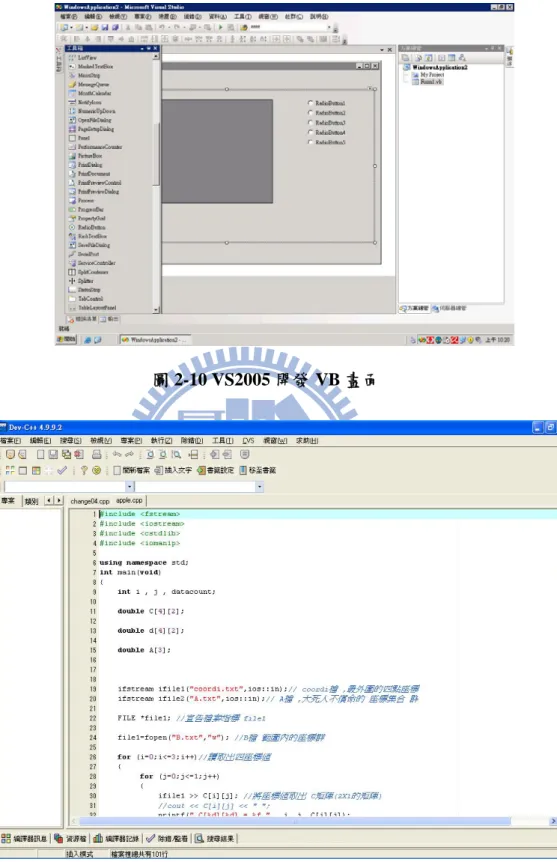The height and width of the screenshot is (862, 557).
Task: Open the 類別 browser tab in Dev-C++
Action: [31, 501]
